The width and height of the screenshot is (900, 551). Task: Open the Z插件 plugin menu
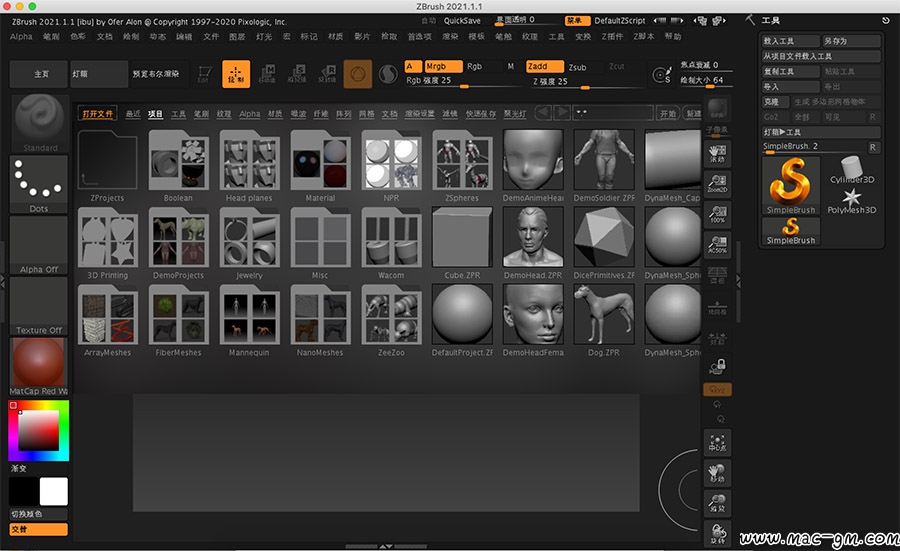(612, 36)
